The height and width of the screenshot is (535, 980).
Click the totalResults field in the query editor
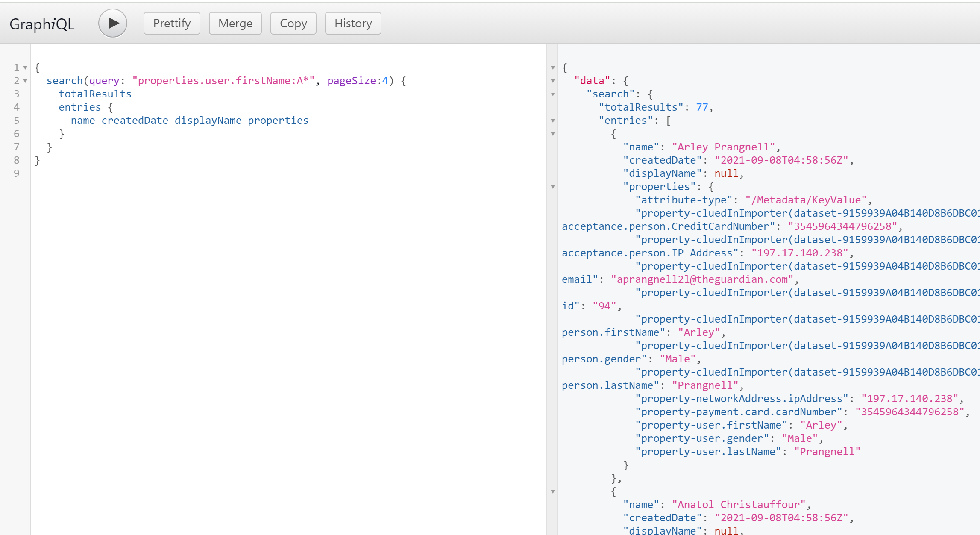(x=95, y=94)
